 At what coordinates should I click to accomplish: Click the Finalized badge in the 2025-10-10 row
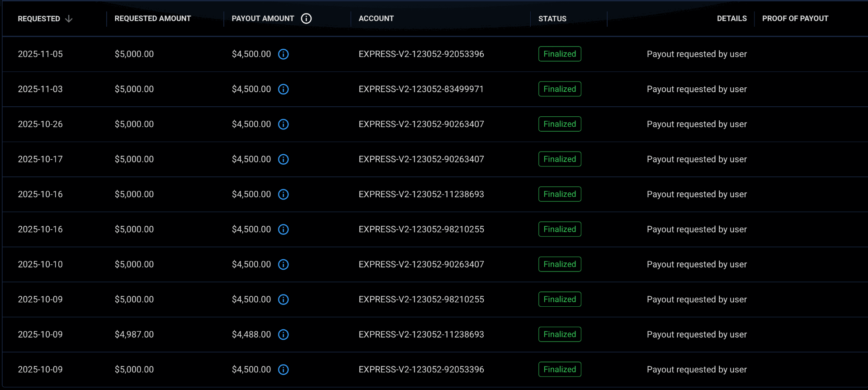[x=560, y=264]
